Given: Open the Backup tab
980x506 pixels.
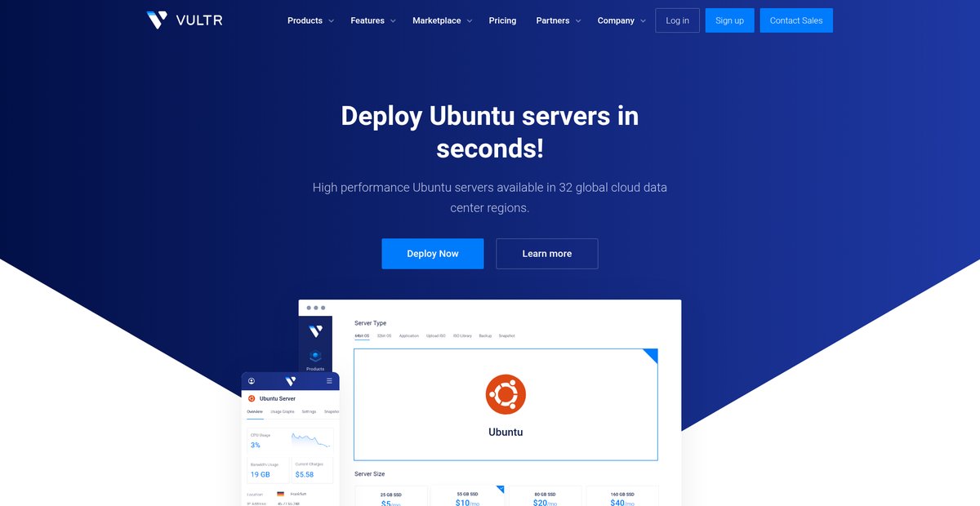Looking at the screenshot, I should point(485,335).
